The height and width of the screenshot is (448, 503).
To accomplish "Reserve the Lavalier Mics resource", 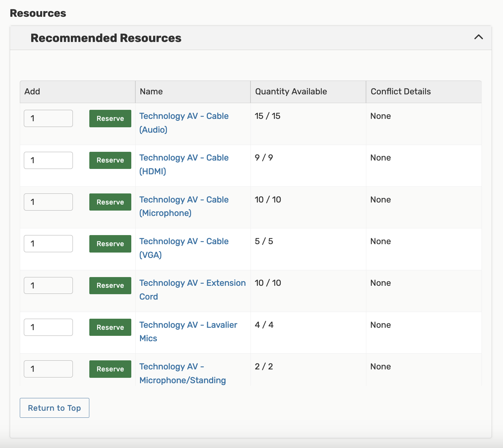I will [110, 327].
